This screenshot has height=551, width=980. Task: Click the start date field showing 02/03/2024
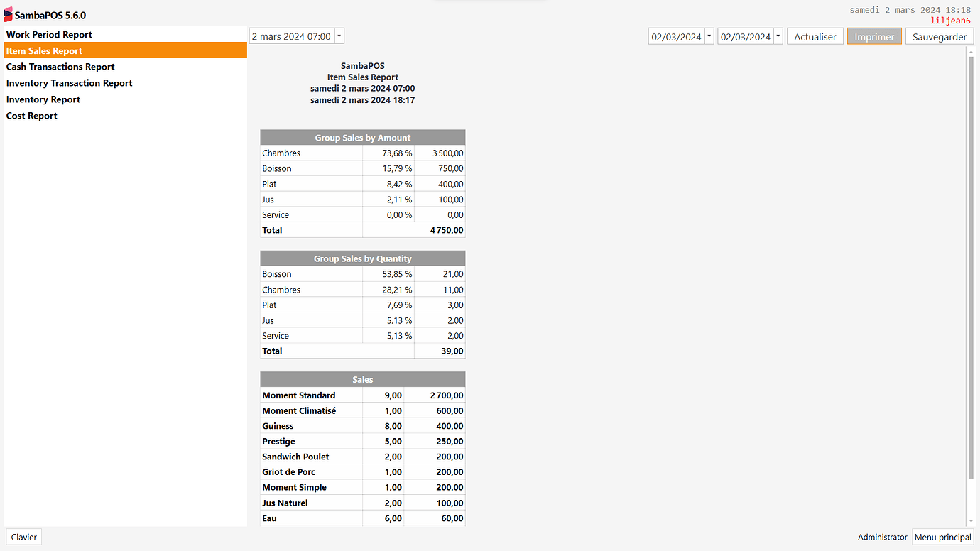click(x=675, y=36)
